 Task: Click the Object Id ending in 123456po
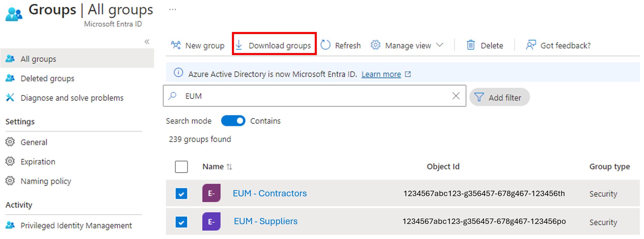484,221
